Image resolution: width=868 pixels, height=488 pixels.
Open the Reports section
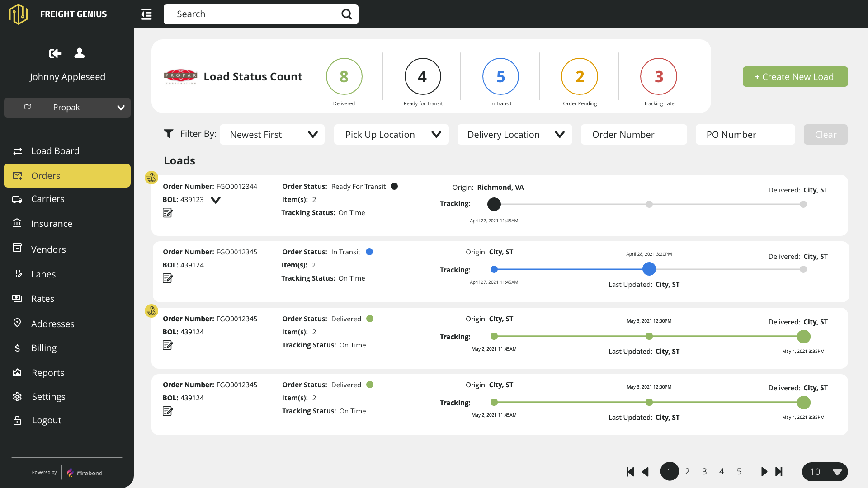click(48, 372)
